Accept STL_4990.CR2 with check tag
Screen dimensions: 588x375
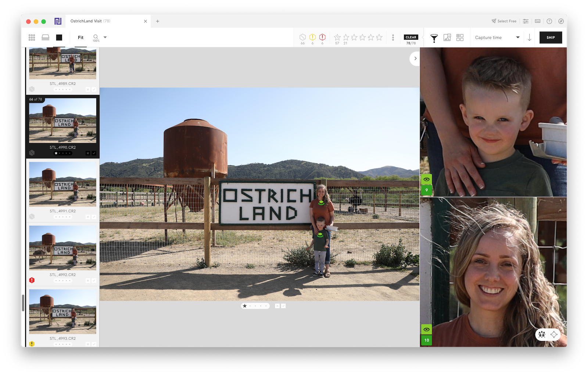click(x=94, y=153)
